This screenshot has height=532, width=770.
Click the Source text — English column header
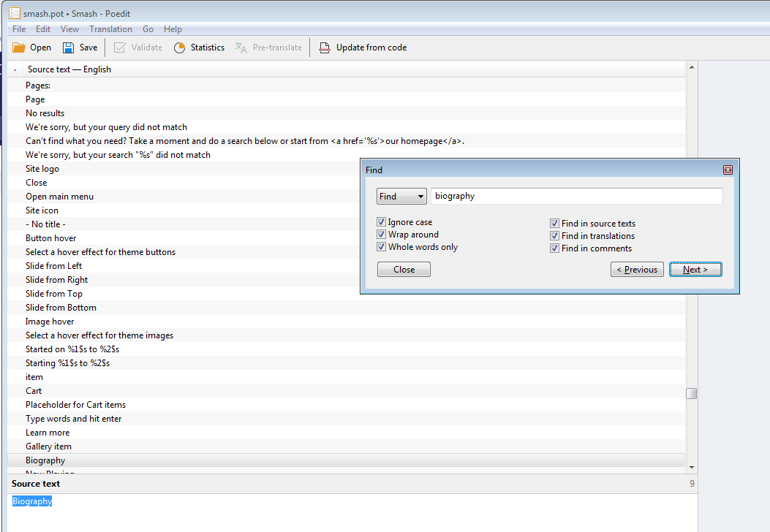354,69
